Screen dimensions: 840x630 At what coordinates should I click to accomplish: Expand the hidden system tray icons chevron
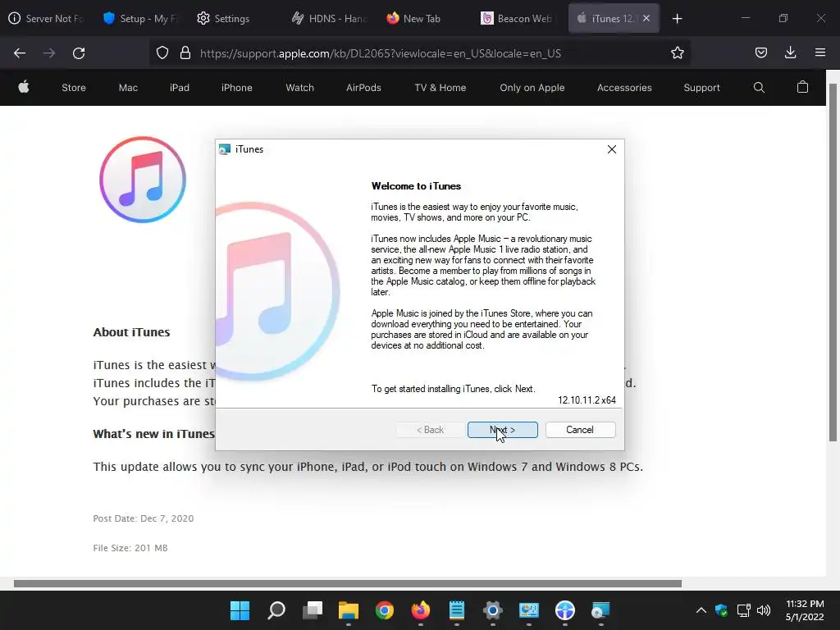pyautogui.click(x=701, y=610)
